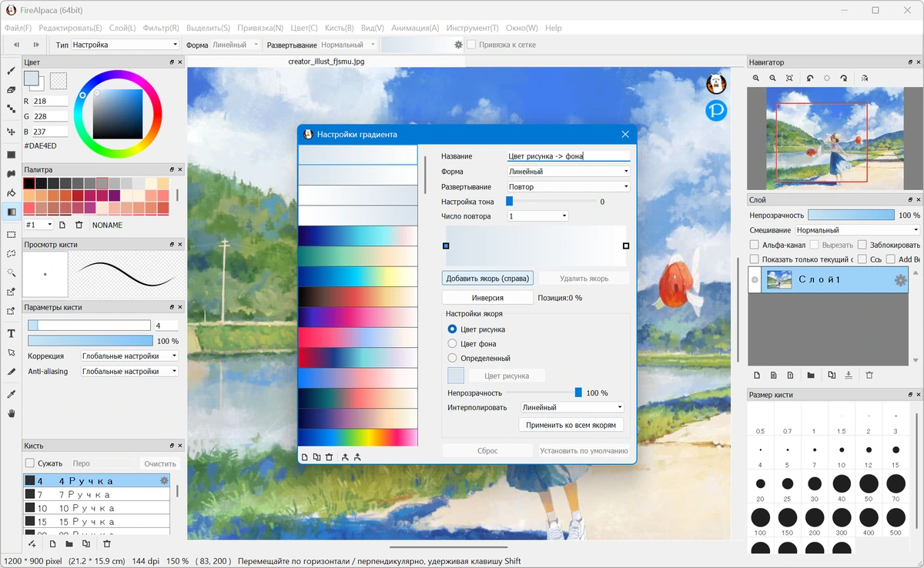
Task: Open Help menu
Action: point(553,28)
